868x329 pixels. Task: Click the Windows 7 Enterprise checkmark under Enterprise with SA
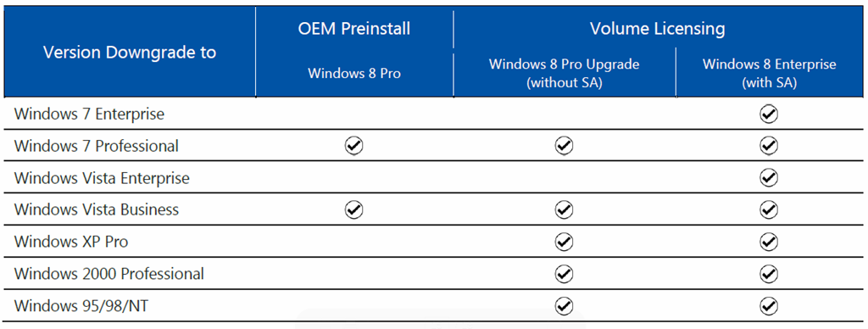769,114
